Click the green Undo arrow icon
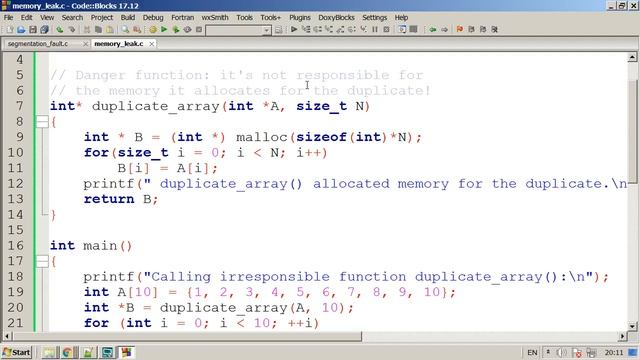The width and height of the screenshot is (640, 360). tap(60, 29)
